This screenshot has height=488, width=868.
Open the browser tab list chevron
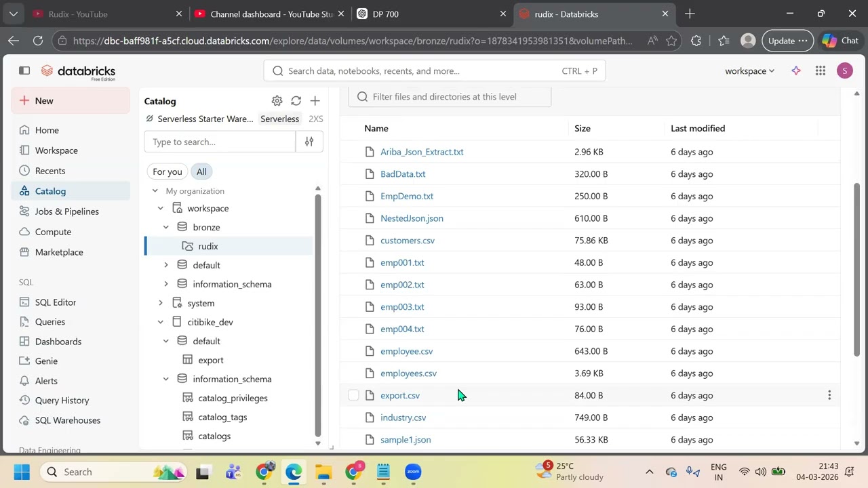14,14
